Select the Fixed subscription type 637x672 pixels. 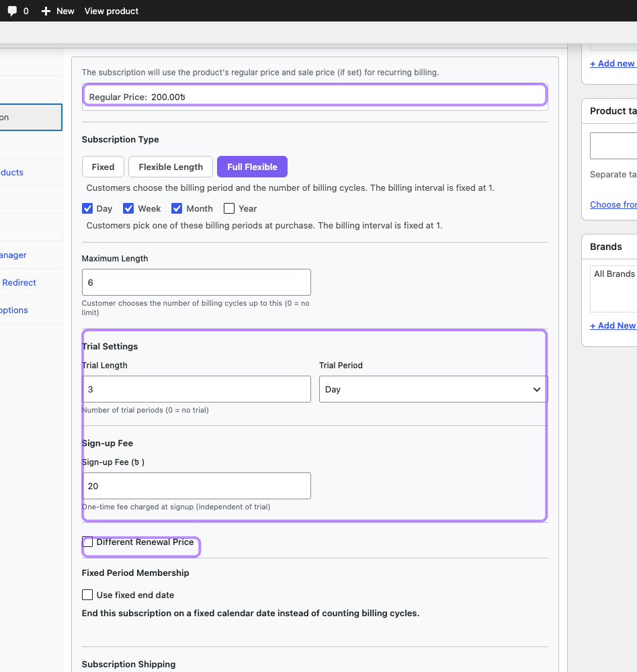click(103, 167)
